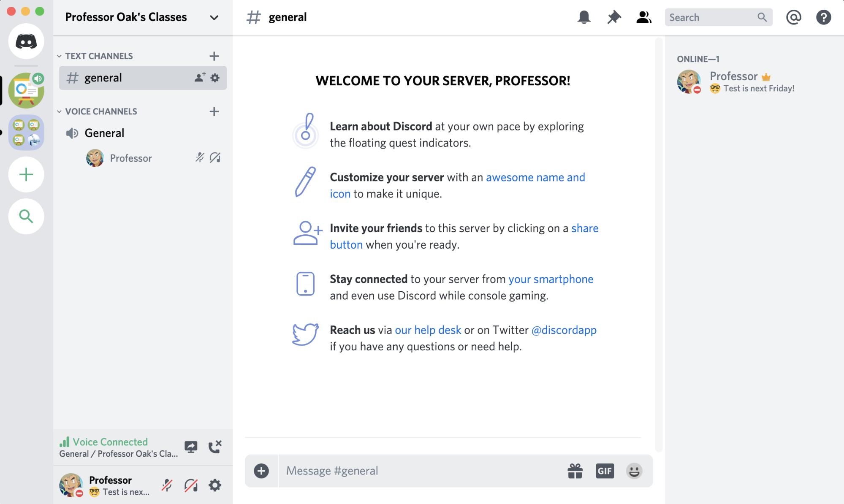Toggle mute on Professor's voice connection
Screen dimensions: 844x504
tap(167, 485)
